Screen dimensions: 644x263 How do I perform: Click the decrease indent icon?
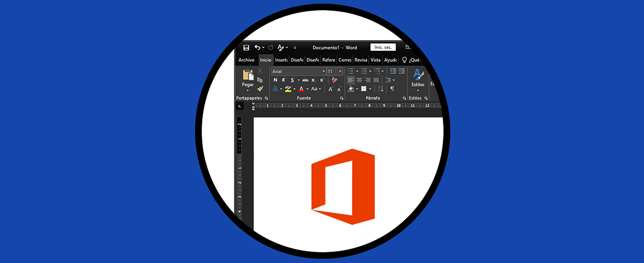(x=392, y=71)
